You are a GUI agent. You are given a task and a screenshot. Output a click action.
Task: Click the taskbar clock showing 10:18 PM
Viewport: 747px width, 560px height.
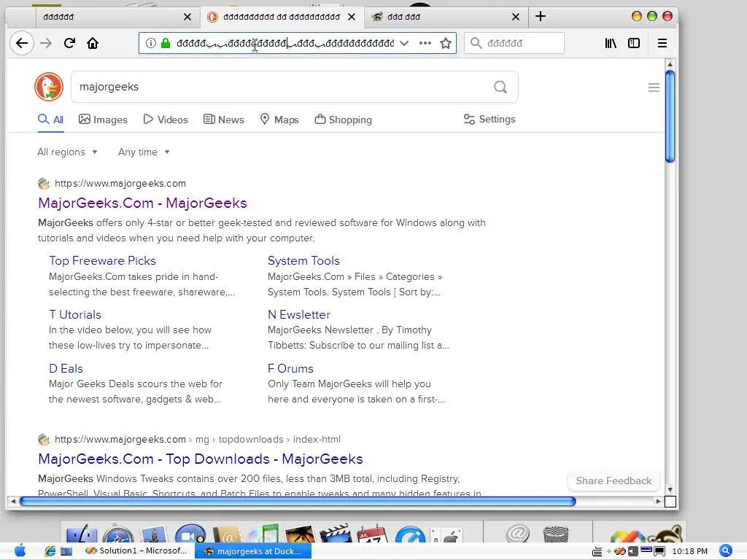pos(689,551)
